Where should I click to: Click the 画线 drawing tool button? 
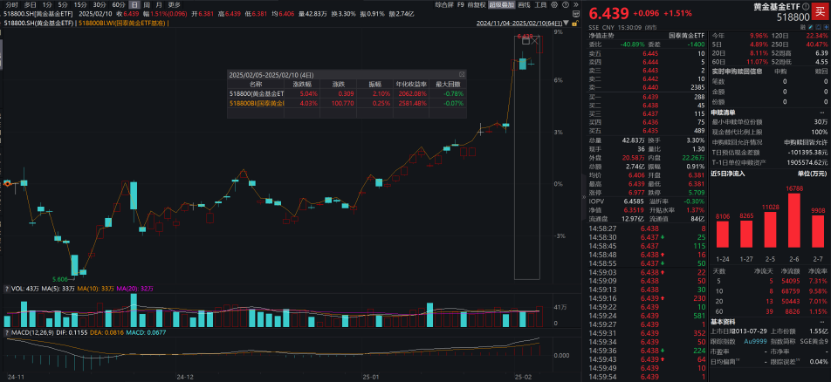click(524, 5)
